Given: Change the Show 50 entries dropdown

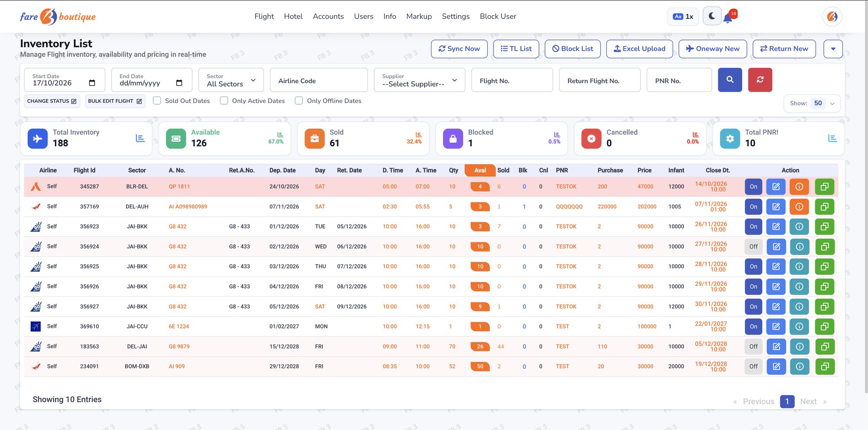Looking at the screenshot, I should (x=812, y=103).
